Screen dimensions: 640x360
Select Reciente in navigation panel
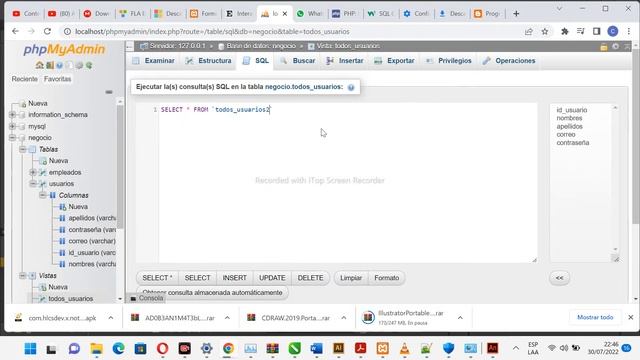(24, 79)
